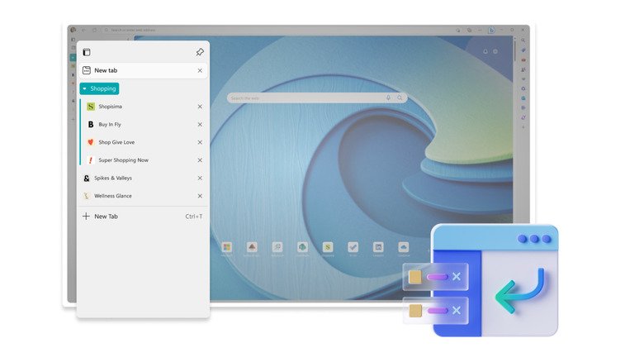Open the Shopisima quick link tile
Screen dimensions: 644x362
[327, 247]
